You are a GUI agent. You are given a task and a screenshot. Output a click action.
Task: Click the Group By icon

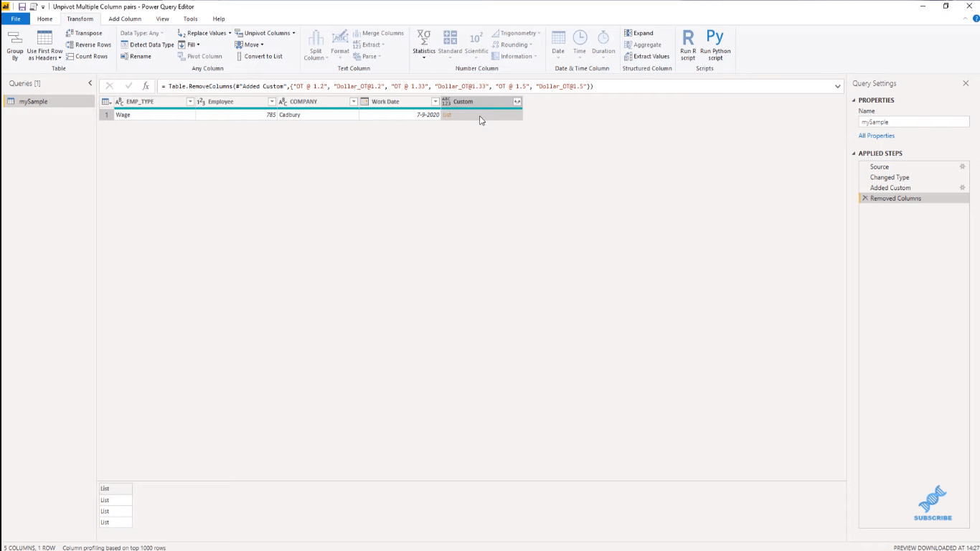pyautogui.click(x=15, y=45)
